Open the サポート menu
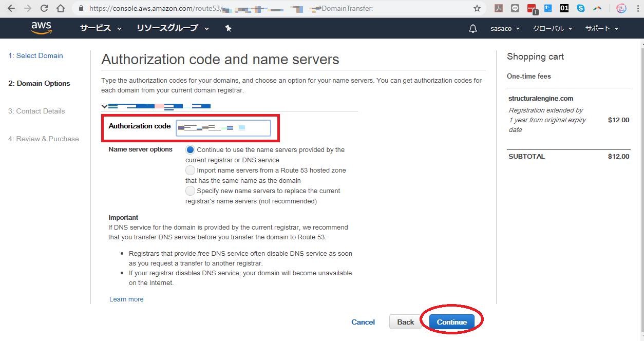Screen dimensions: 644x341 coord(602,29)
